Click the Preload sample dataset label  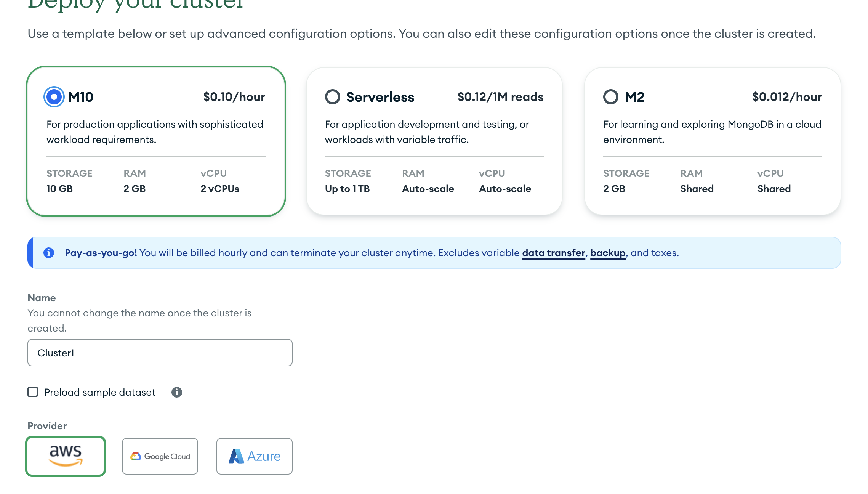click(100, 392)
